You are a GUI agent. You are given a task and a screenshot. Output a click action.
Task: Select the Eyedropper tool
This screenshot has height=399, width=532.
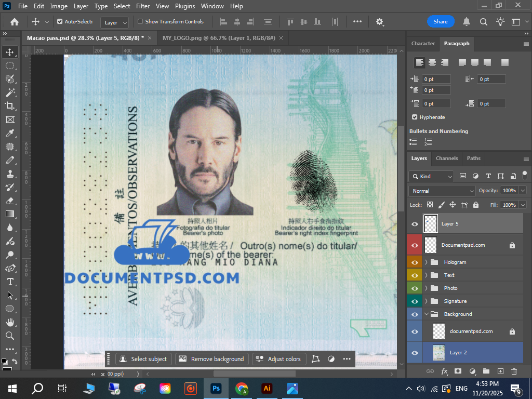(x=10, y=133)
